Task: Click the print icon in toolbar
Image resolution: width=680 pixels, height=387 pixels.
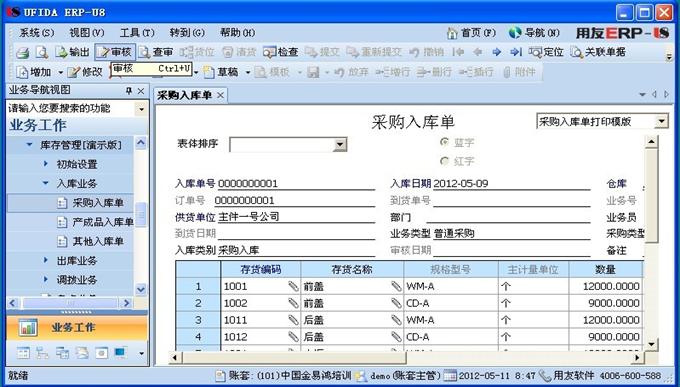Action: click(x=23, y=53)
